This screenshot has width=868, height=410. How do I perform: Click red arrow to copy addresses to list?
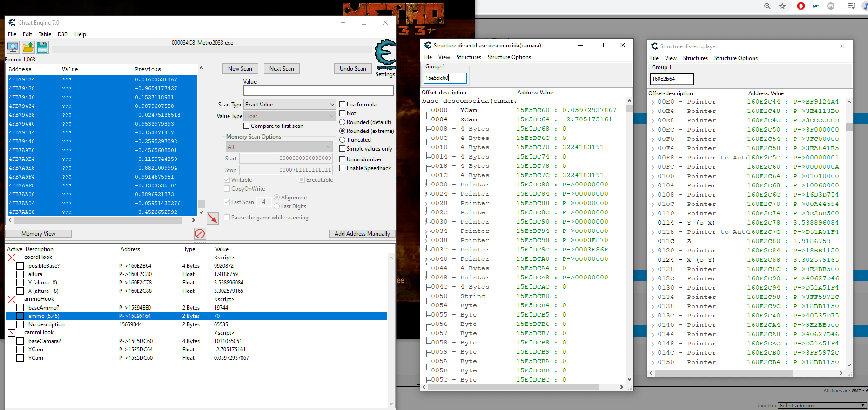[x=213, y=218]
